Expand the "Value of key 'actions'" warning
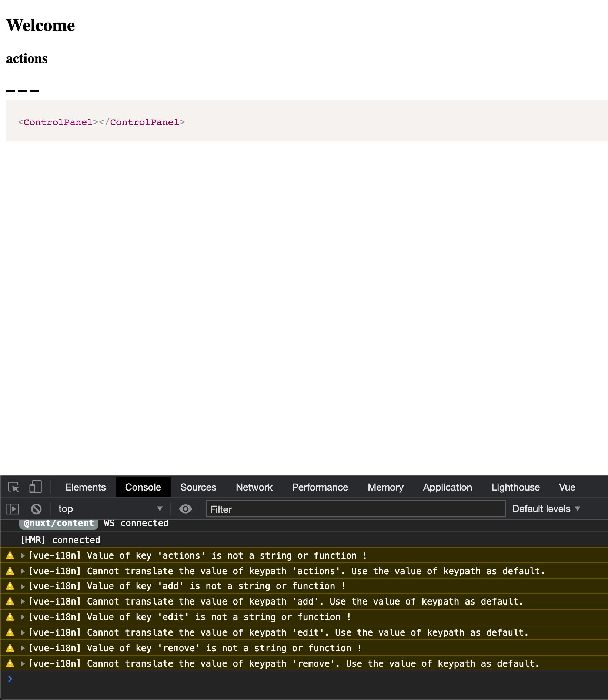 23,556
